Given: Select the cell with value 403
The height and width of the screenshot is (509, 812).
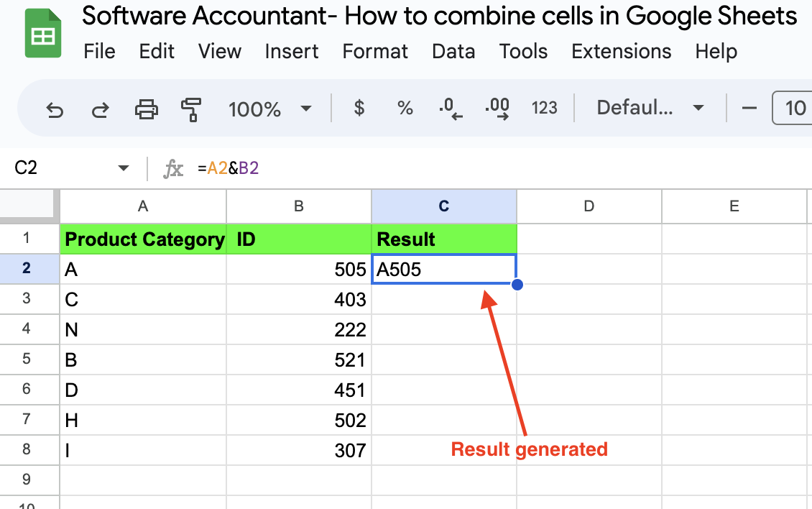Looking at the screenshot, I should (299, 299).
